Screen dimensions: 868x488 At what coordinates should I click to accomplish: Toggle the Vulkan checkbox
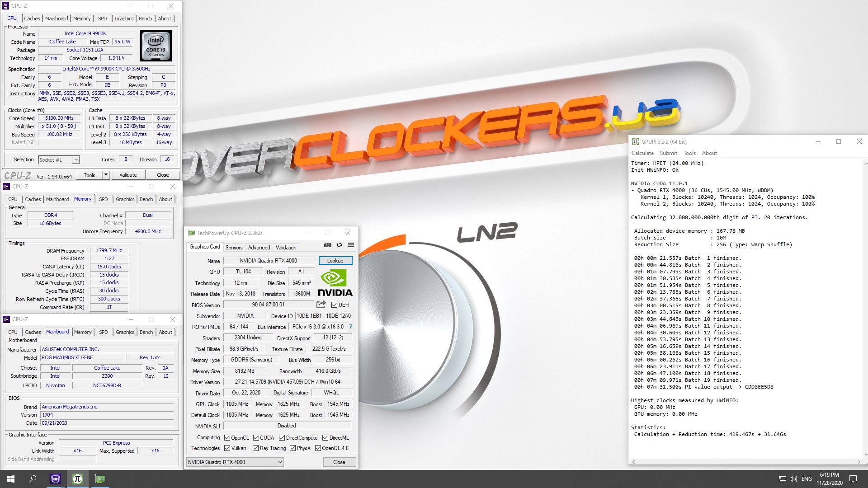tap(227, 448)
